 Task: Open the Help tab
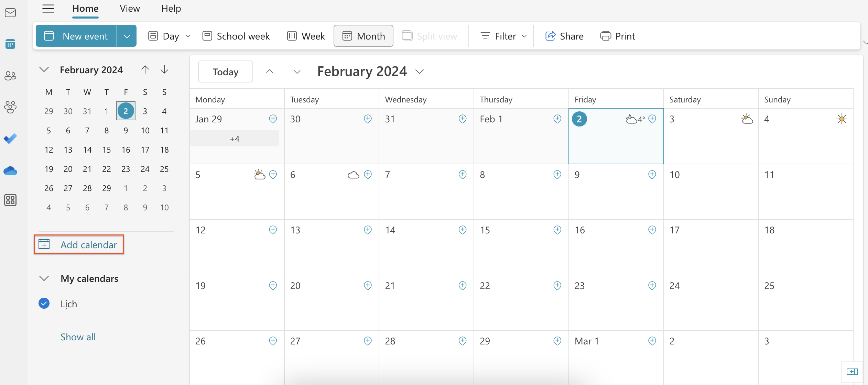coord(171,9)
